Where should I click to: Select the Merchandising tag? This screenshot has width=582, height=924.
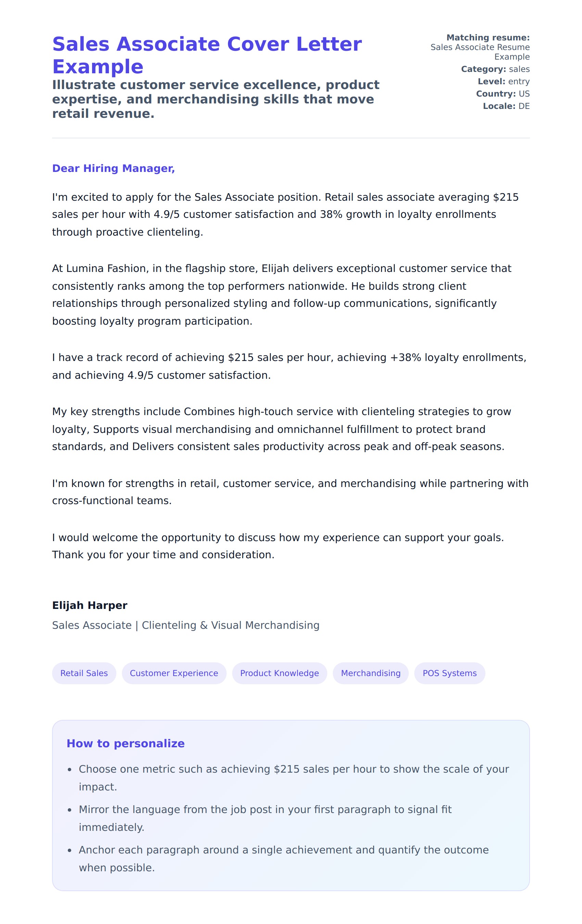370,673
